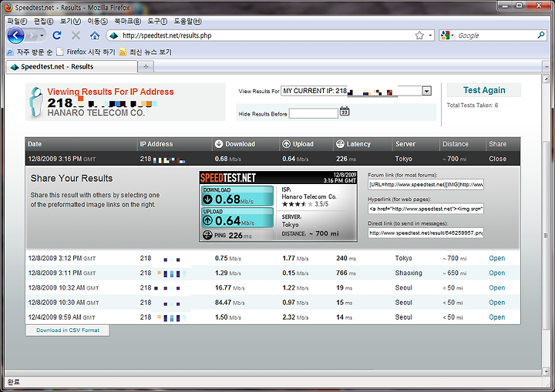Sort by the Date column header
The height and width of the screenshot is (392, 555).
click(x=35, y=144)
